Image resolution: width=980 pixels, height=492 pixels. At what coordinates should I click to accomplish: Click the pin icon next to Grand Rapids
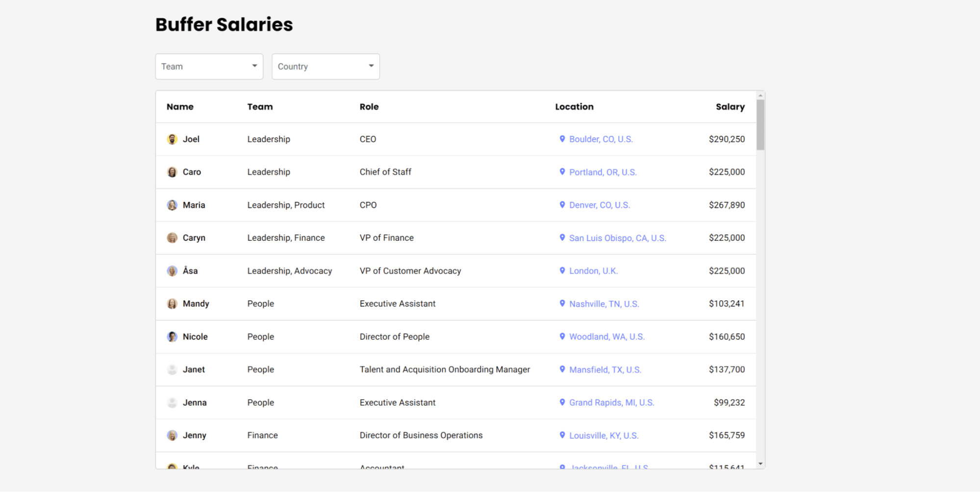(x=562, y=402)
